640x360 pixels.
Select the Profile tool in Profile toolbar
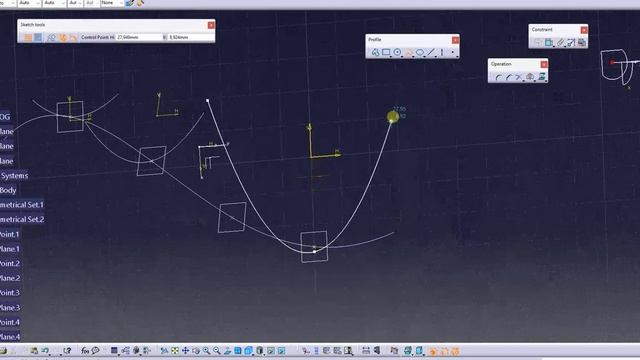coord(375,52)
